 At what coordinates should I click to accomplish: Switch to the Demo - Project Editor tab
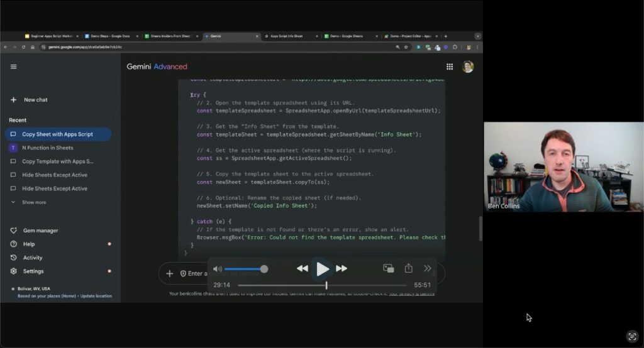[411, 36]
